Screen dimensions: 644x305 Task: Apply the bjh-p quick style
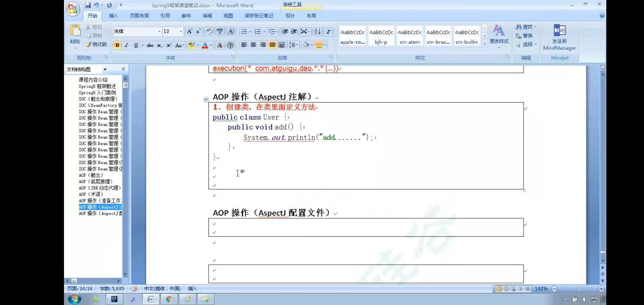[381, 37]
